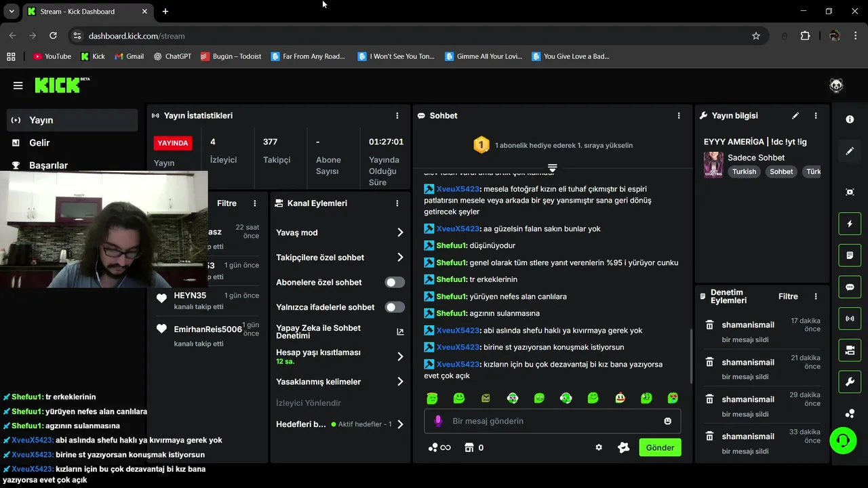Screen dimensions: 868x488
Task: Open YouTube bookmark in bookmarks bar
Action: [x=52, y=56]
